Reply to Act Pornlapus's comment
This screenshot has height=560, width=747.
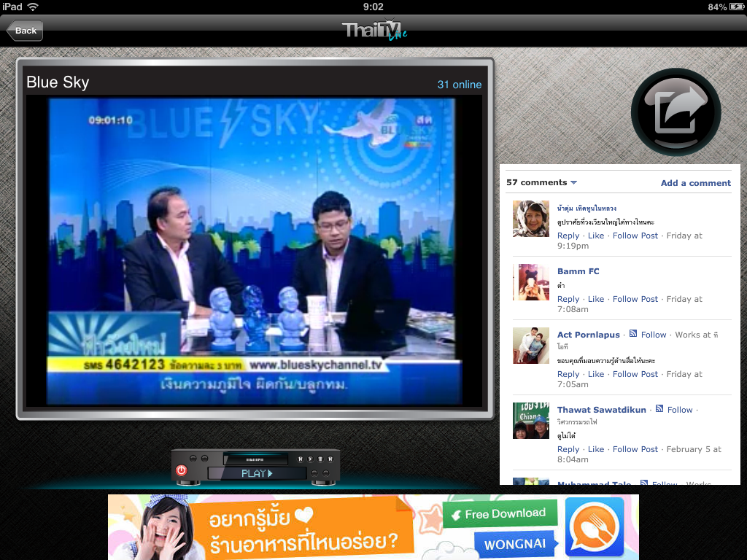coord(568,374)
